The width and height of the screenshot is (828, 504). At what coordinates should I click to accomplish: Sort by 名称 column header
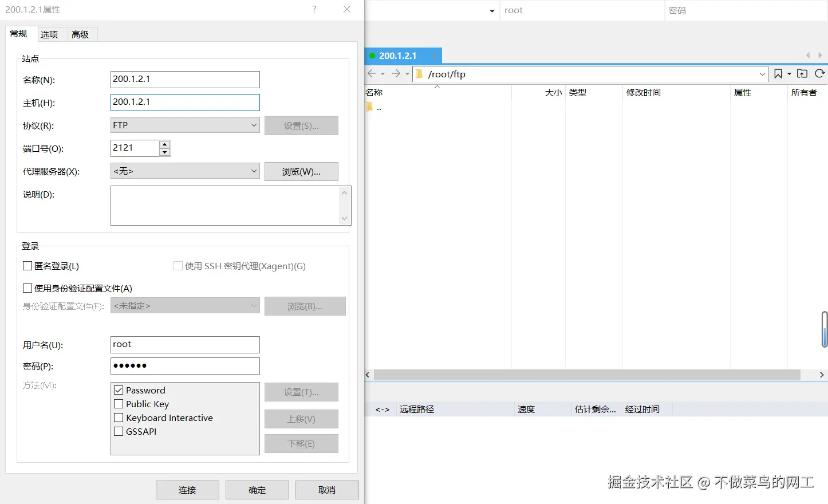(x=437, y=92)
